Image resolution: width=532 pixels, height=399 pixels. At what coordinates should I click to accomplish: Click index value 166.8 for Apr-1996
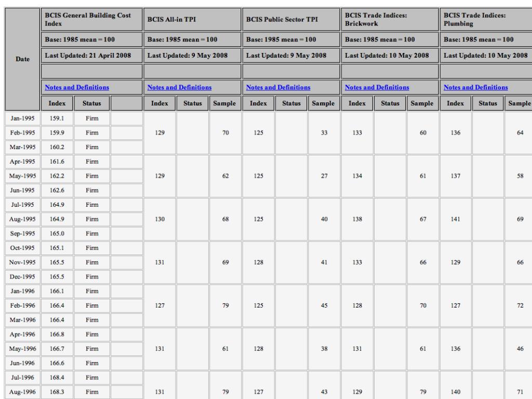(57, 334)
